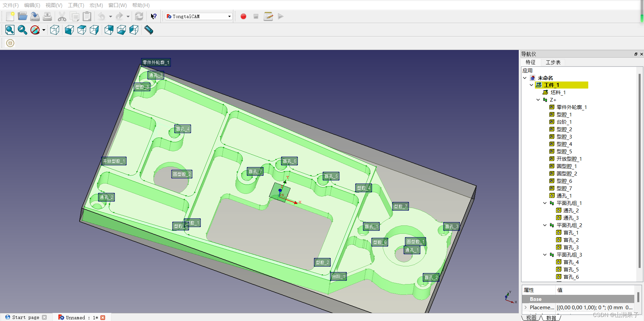Fit selection in view magnifier icon
Screen dimensions: 644x321
coord(22,30)
